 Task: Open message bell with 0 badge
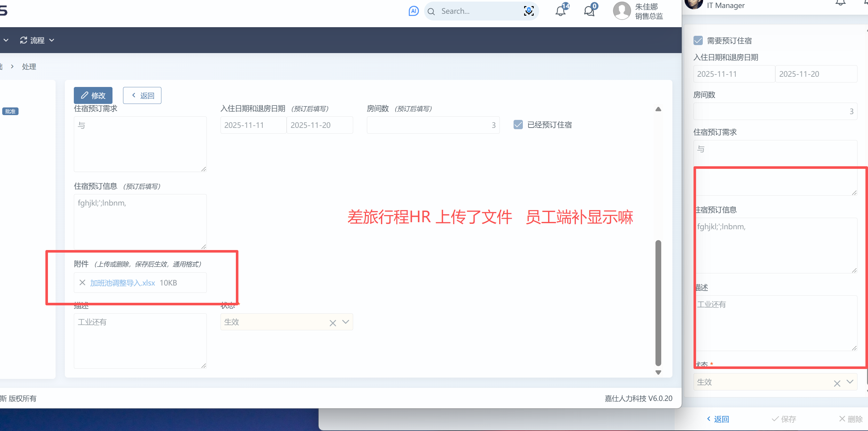pyautogui.click(x=589, y=11)
